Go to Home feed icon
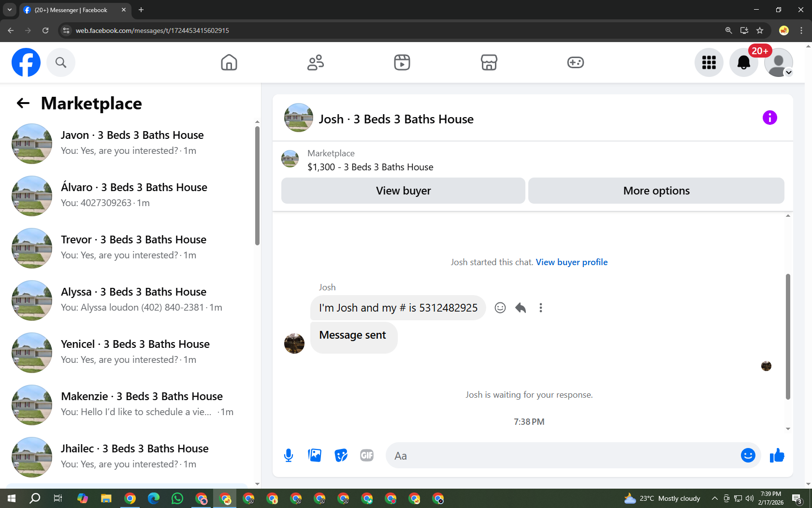Image resolution: width=812 pixels, height=508 pixels. 229,62
